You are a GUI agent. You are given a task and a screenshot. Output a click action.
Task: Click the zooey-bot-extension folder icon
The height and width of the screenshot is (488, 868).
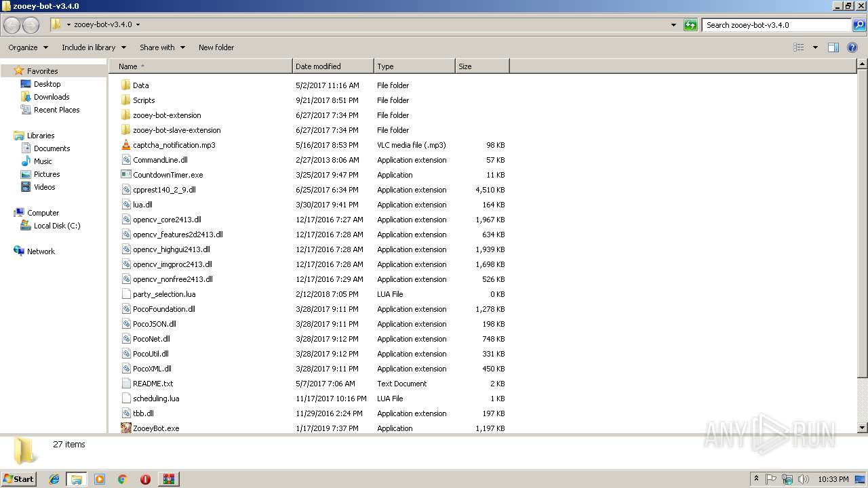(x=125, y=115)
